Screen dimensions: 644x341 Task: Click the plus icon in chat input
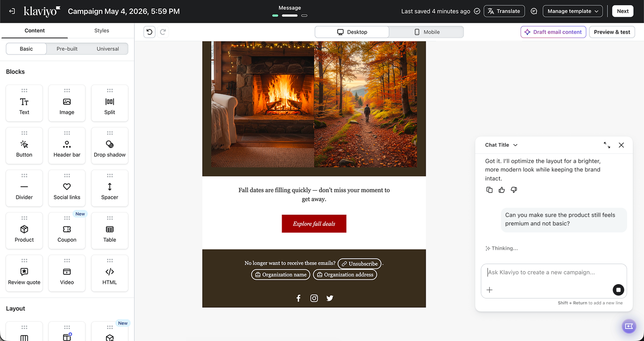point(490,290)
